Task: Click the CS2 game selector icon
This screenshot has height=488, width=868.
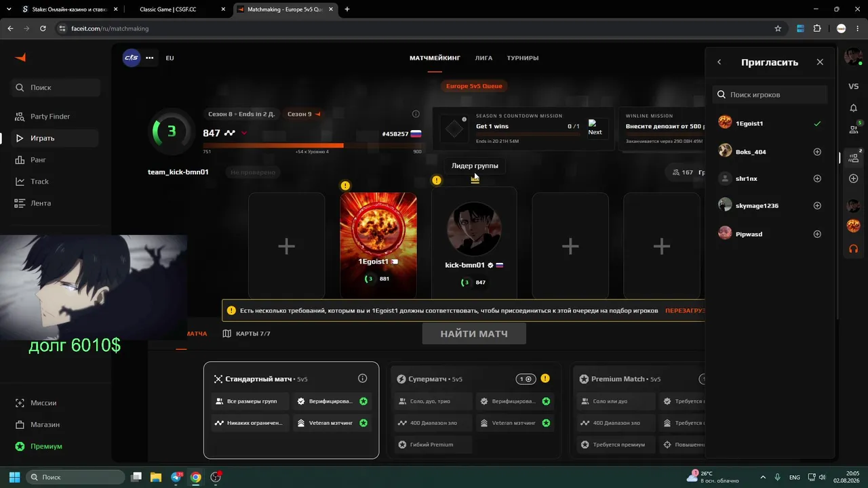Action: 132,58
